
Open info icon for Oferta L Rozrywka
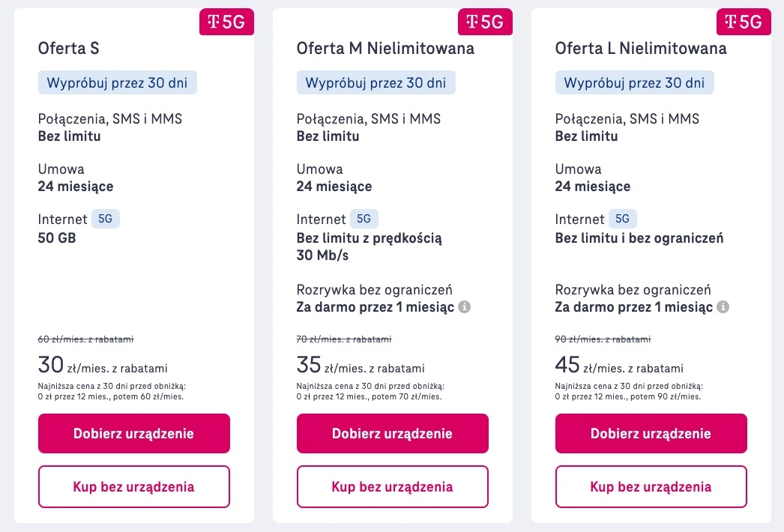(723, 306)
